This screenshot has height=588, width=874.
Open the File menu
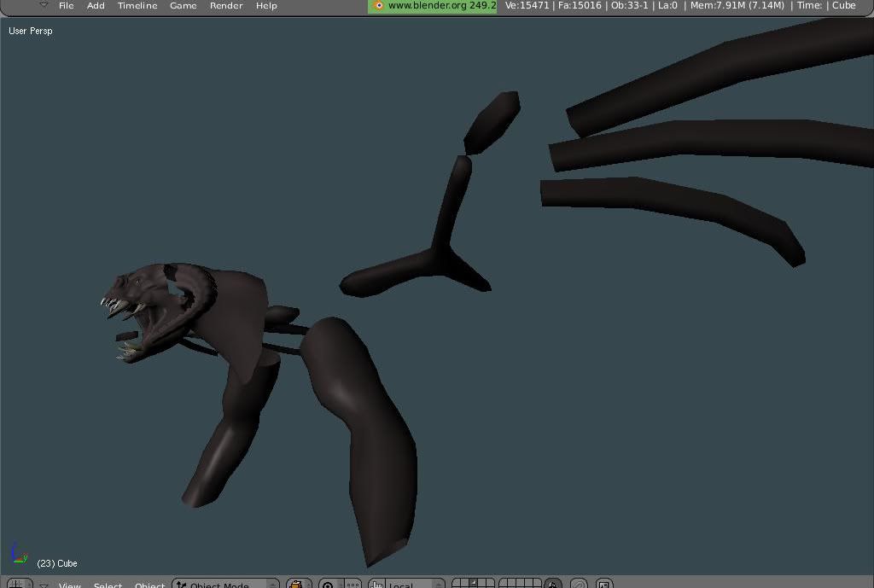66,6
